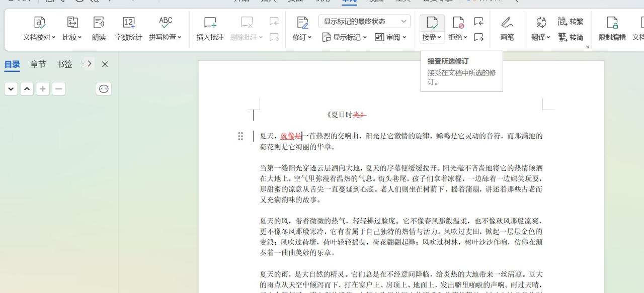This screenshot has width=644, height=293.
Task: Run 繁转简 traditional-to-simplified conversion
Action: tap(571, 36)
